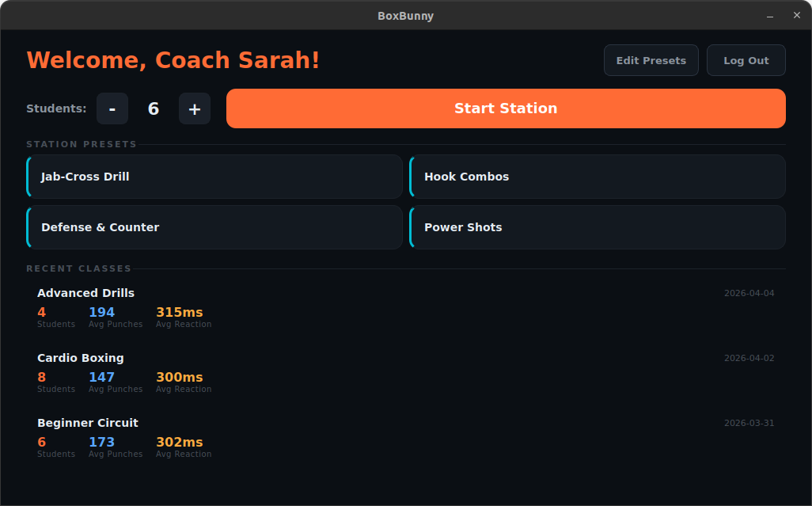Click the Welcome, Coach Sarah heading
The width and height of the screenshot is (812, 506).
(173, 59)
